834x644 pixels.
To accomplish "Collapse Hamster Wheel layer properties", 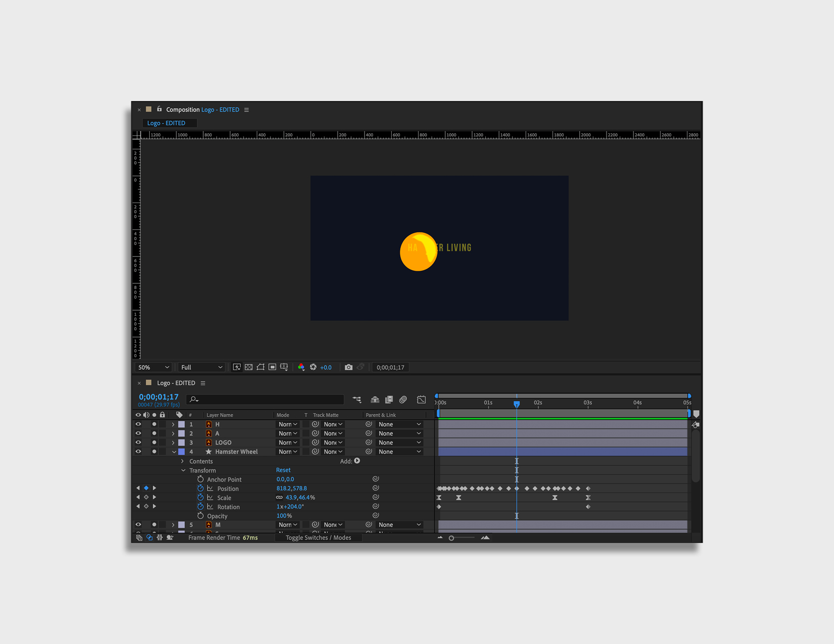I will click(173, 452).
